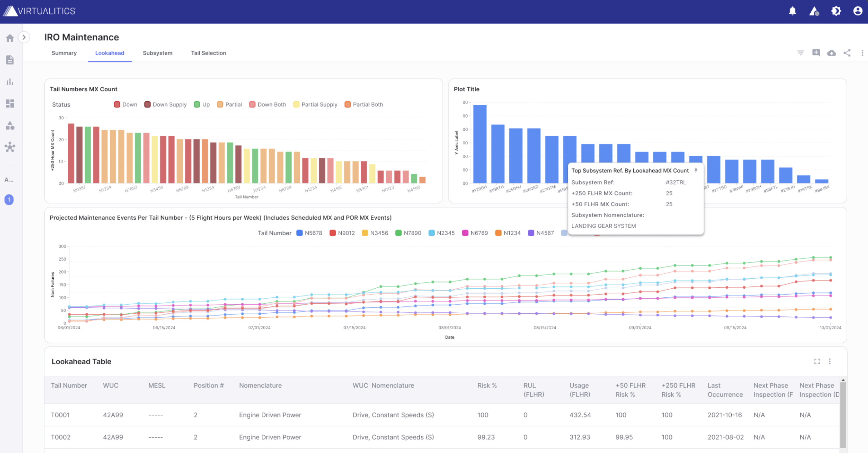Open the Lookahead Table options menu

click(x=830, y=361)
